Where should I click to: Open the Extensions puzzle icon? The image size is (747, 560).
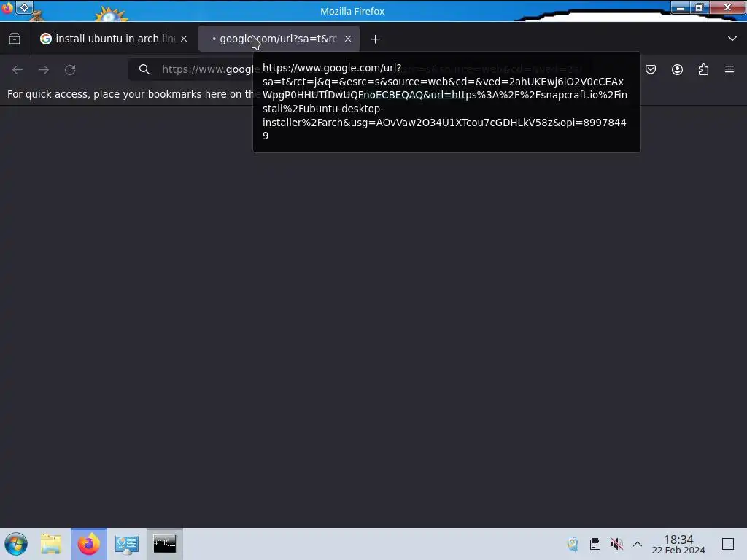pos(703,69)
